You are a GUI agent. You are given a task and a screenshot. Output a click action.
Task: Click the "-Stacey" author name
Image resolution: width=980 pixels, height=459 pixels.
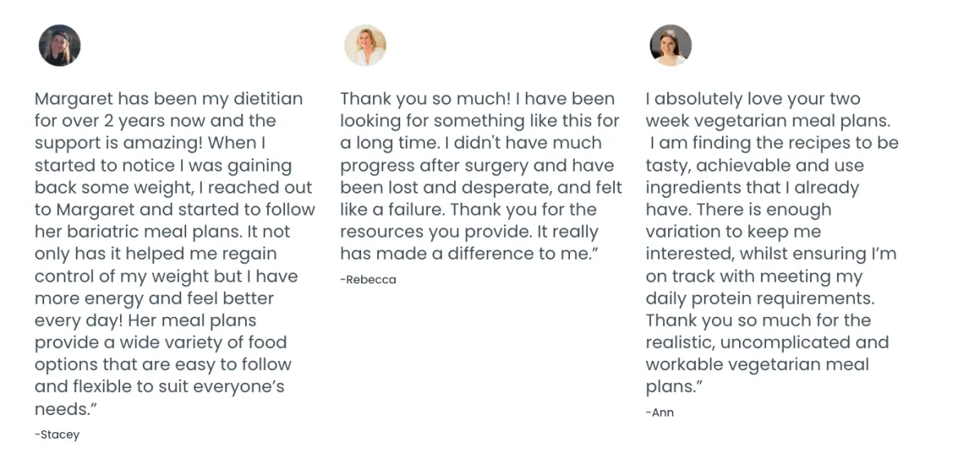tap(57, 434)
